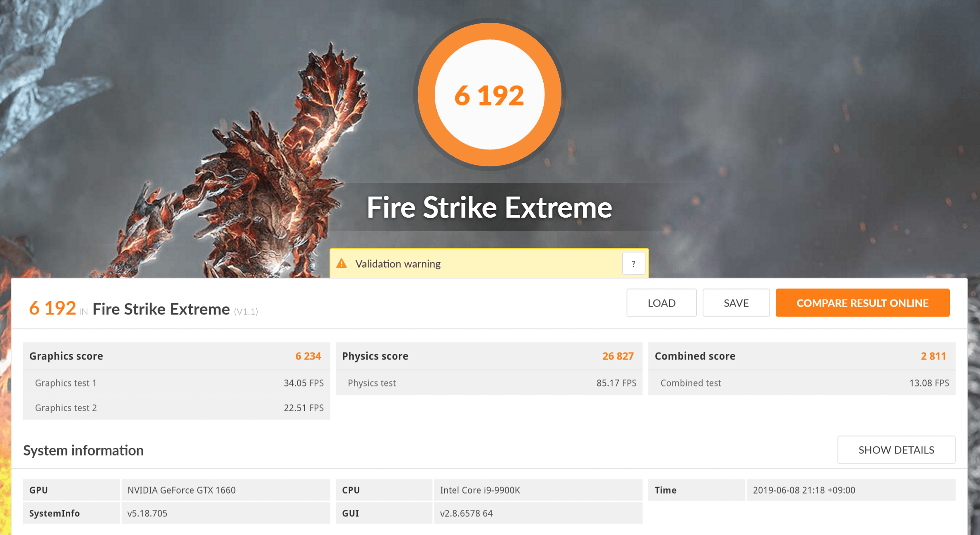Click the Physics score heading
The width and height of the screenshot is (980, 535).
(375, 356)
